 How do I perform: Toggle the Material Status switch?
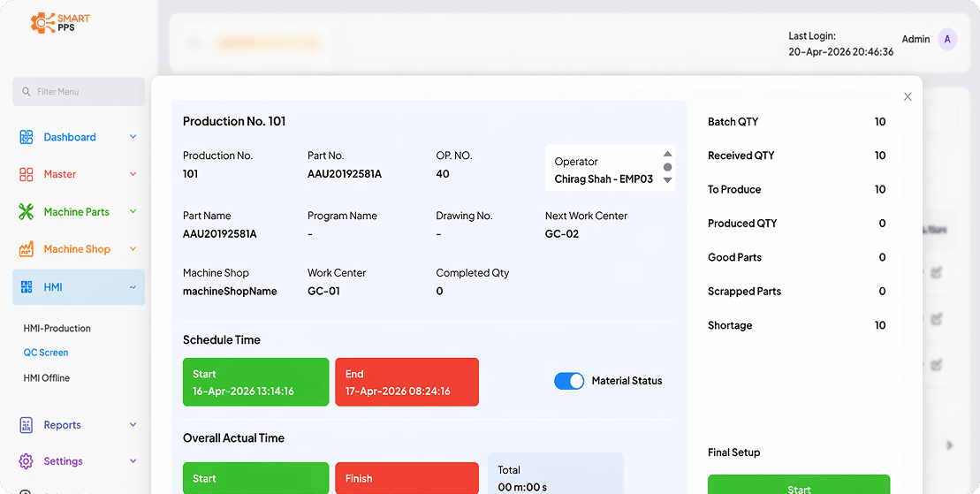[x=569, y=381]
